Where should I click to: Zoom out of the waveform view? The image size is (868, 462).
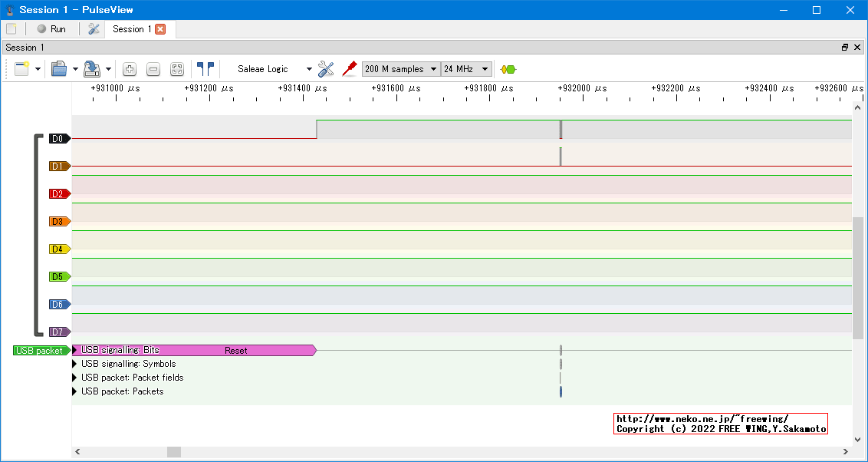coord(153,69)
